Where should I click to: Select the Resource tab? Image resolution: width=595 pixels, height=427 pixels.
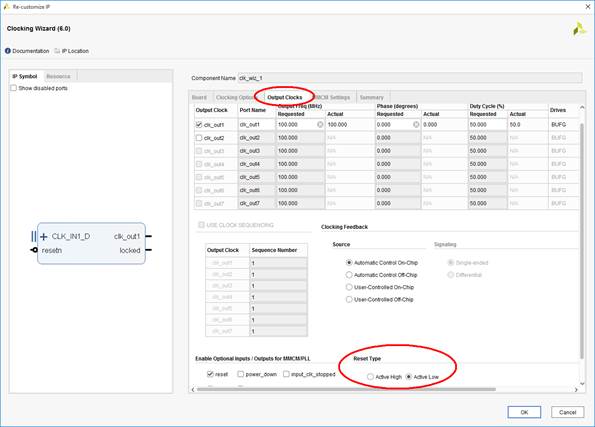click(58, 76)
